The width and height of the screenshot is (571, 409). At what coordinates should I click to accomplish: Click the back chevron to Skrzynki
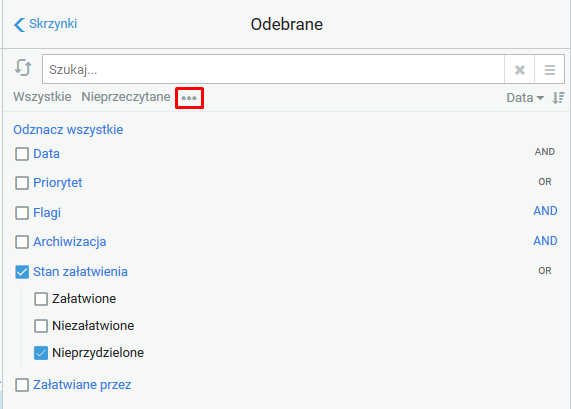[x=19, y=25]
